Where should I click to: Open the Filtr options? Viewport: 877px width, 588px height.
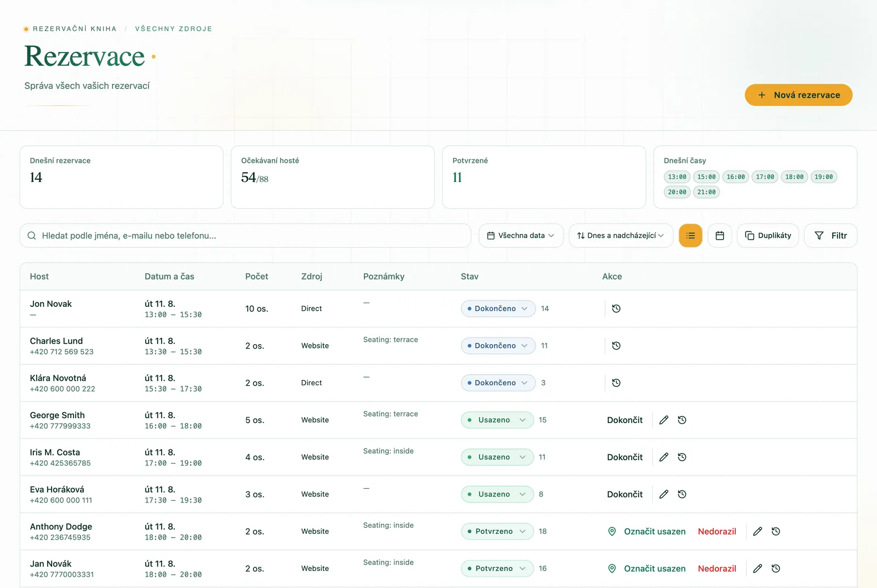pyautogui.click(x=830, y=236)
